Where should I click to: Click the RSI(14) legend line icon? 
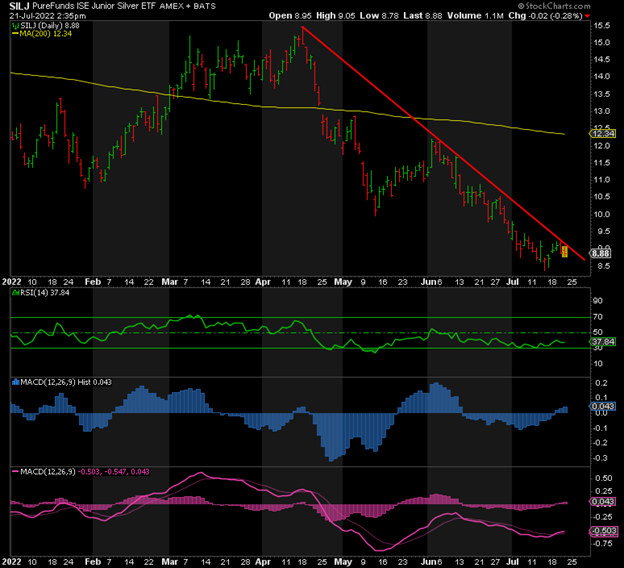tap(15, 293)
